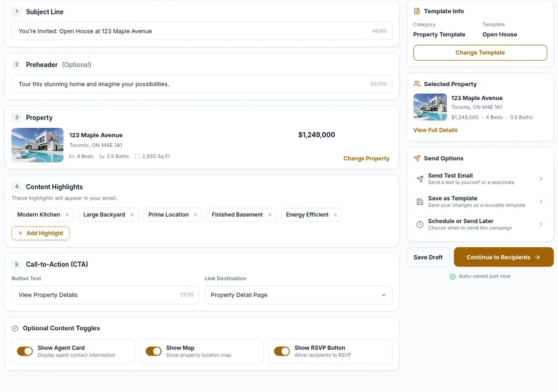Click the $1,249,000 price in Property section
The width and height of the screenshot is (558, 392).
317,135
